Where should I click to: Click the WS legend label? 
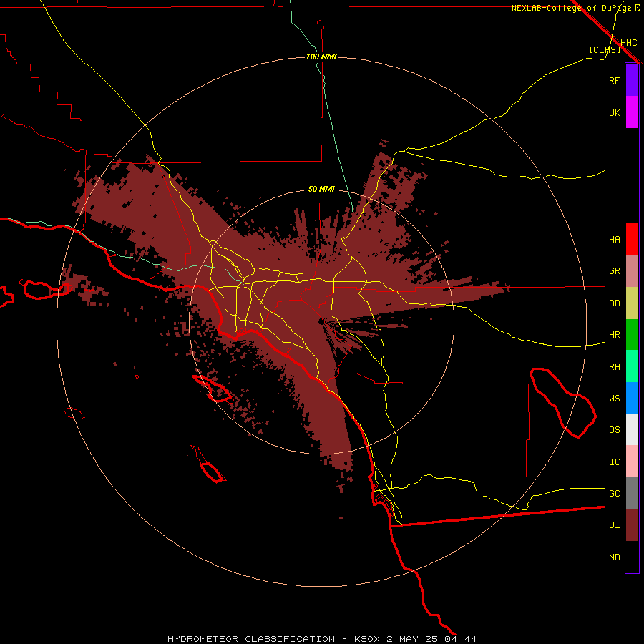614,398
